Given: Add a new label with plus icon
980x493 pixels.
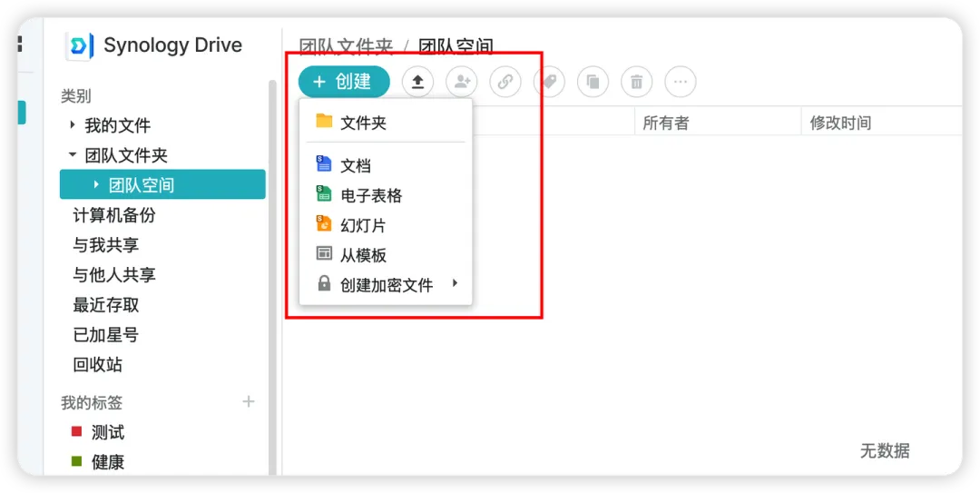Looking at the screenshot, I should point(248,401).
